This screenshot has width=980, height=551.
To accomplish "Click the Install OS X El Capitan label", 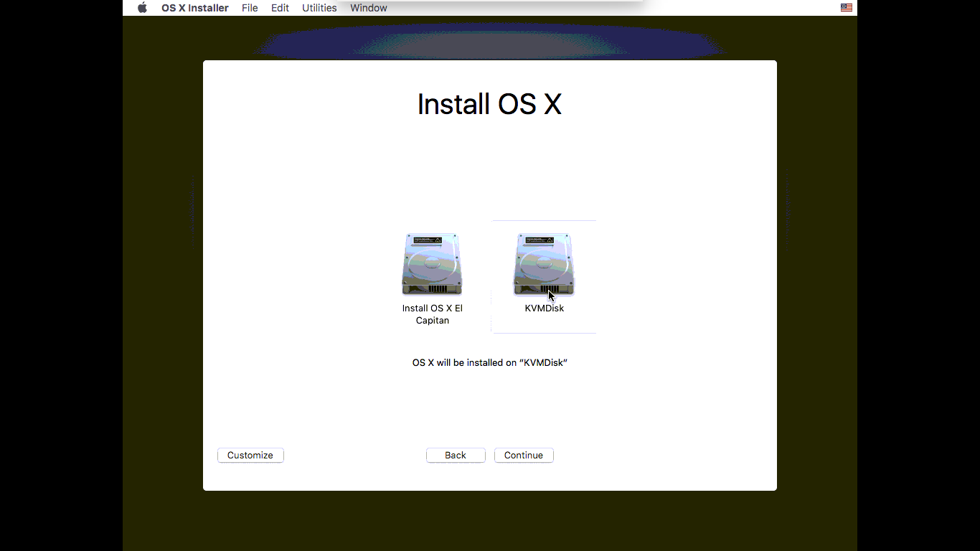I will [433, 314].
